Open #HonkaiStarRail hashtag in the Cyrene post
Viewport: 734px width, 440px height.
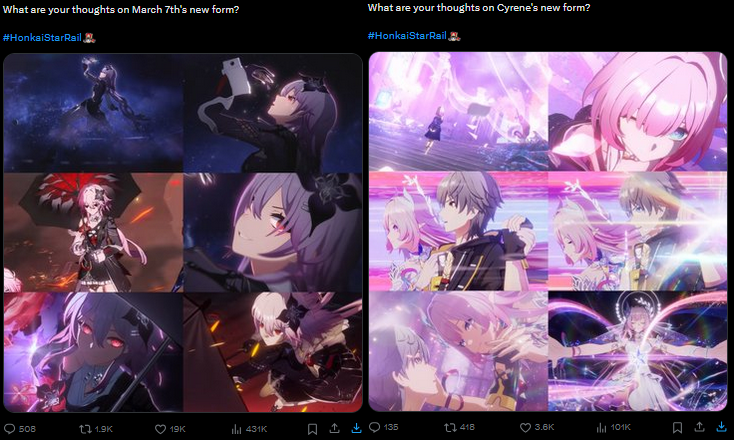pyautogui.click(x=407, y=36)
